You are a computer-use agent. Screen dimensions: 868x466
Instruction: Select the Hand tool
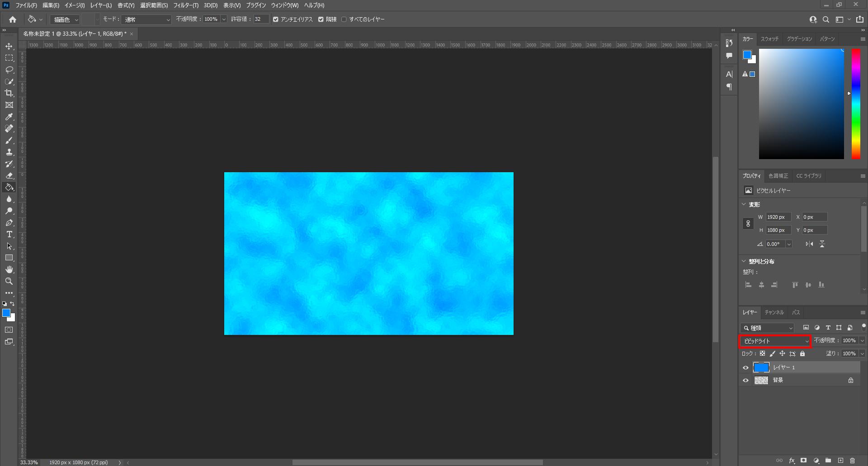tap(9, 269)
